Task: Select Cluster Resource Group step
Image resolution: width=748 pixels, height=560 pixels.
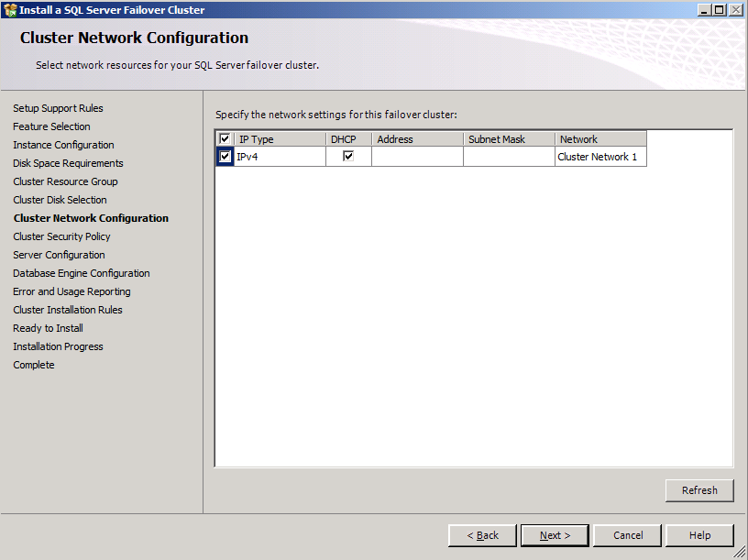Action: click(65, 181)
